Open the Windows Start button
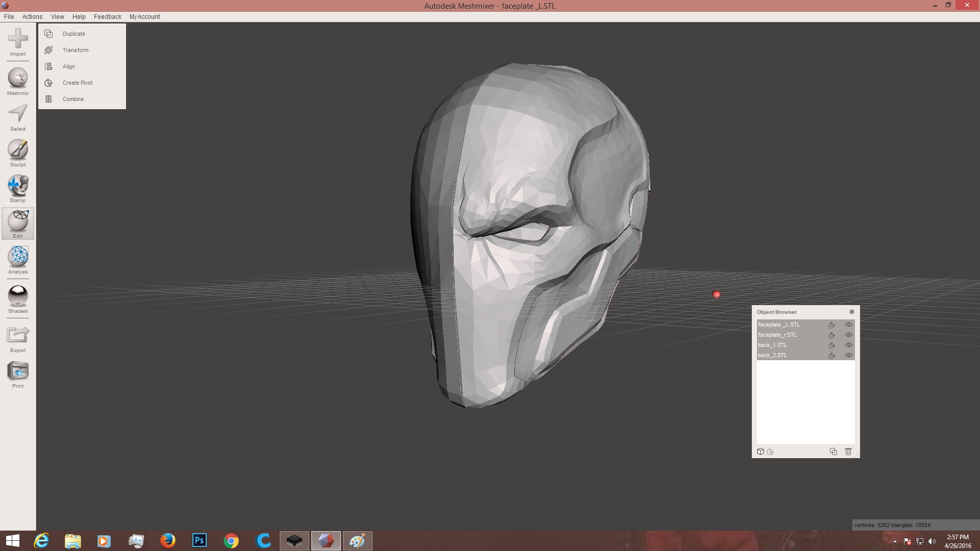 13,541
